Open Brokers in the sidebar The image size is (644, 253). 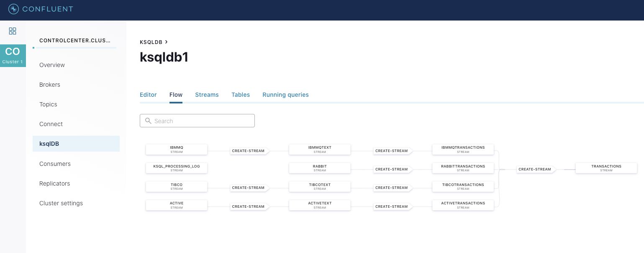[50, 85]
